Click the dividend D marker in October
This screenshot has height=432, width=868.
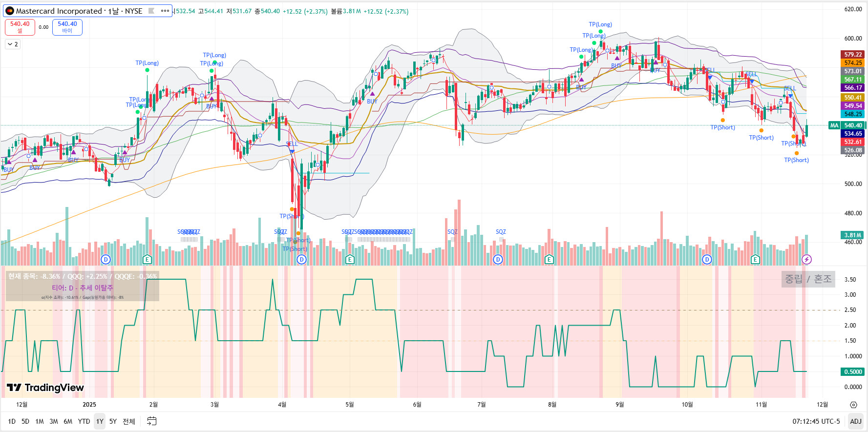click(707, 259)
